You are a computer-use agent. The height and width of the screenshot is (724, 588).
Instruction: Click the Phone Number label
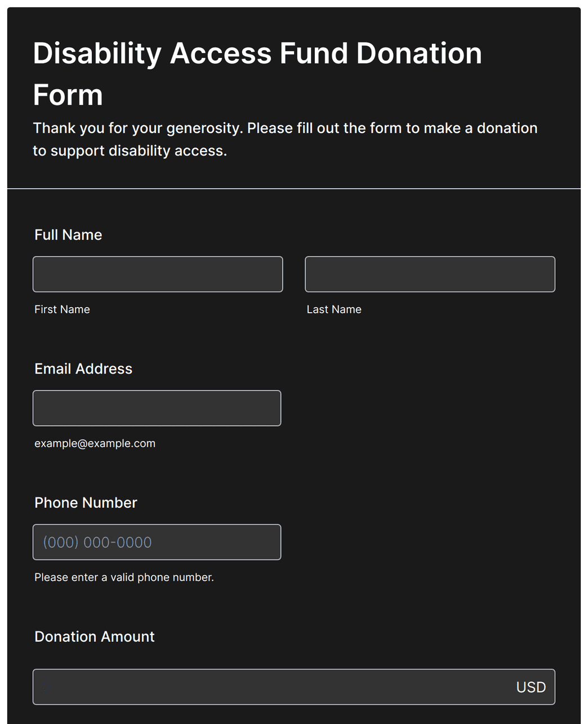point(86,503)
